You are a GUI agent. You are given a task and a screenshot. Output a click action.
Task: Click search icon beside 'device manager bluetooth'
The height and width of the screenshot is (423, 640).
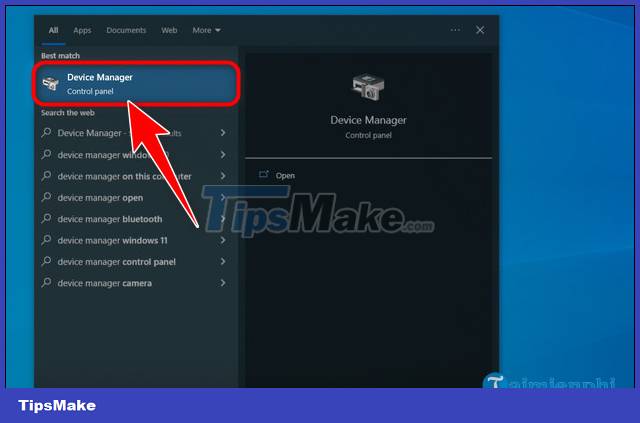coord(47,218)
